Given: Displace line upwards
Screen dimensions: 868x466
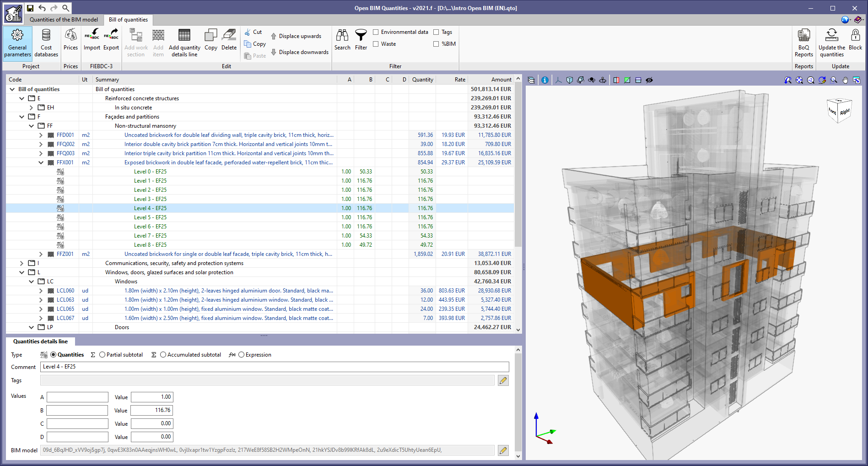Looking at the screenshot, I should [296, 36].
